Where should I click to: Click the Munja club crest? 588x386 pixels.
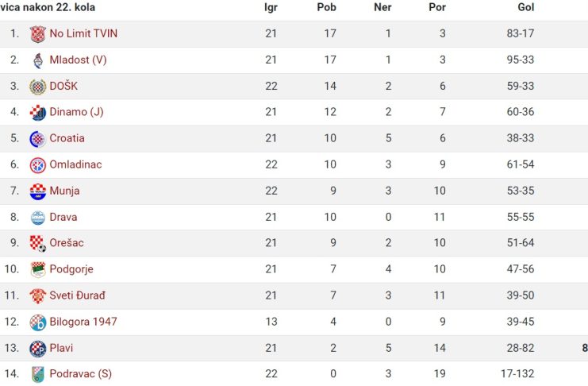(x=38, y=191)
